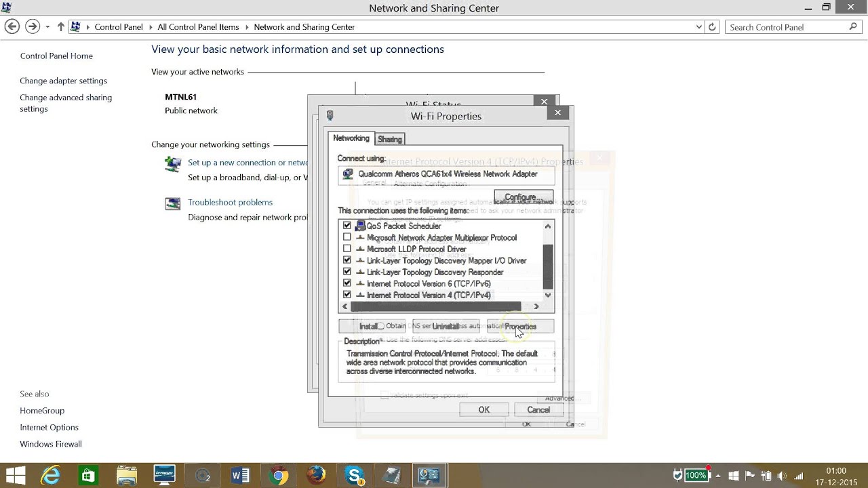Click the network adapter icon beside Qualcomm Atheros
Image resolution: width=868 pixels, height=488 pixels.
(348, 174)
